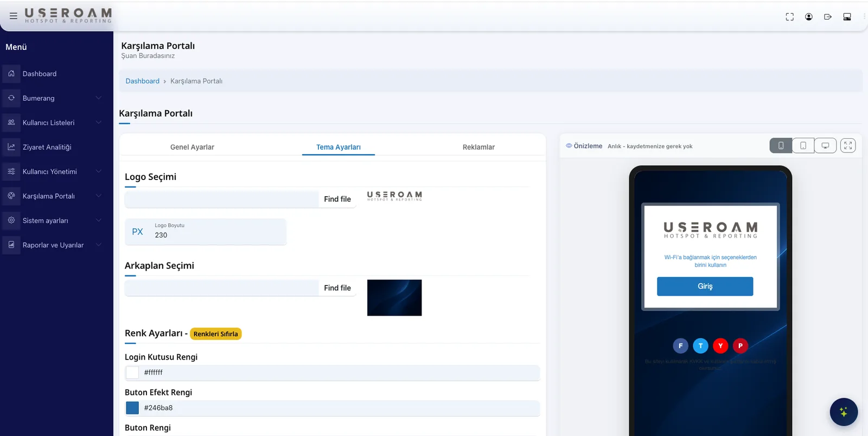Click the Logo Boyutu input field

[206, 232]
